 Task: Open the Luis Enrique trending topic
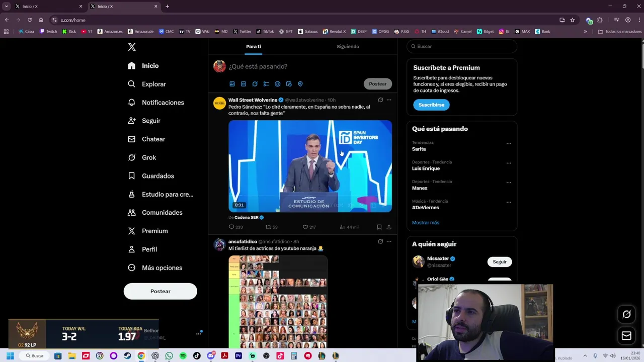tap(426, 168)
